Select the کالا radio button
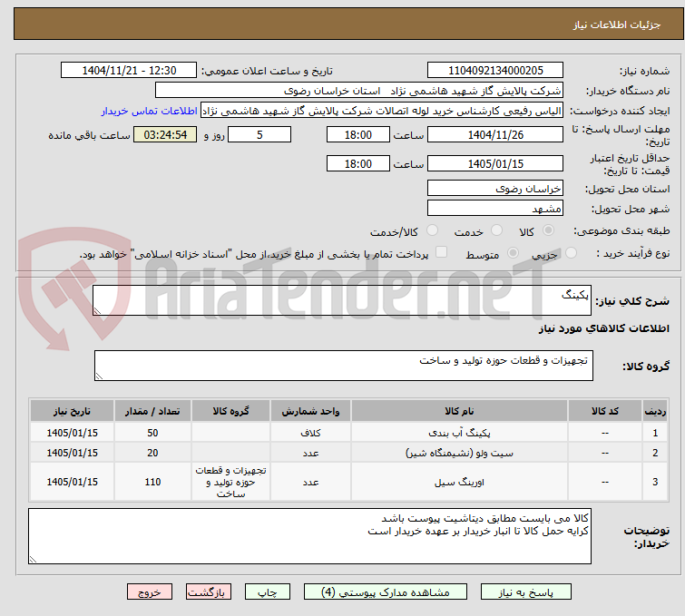Viewport: 685px width, 616px height. tap(548, 230)
